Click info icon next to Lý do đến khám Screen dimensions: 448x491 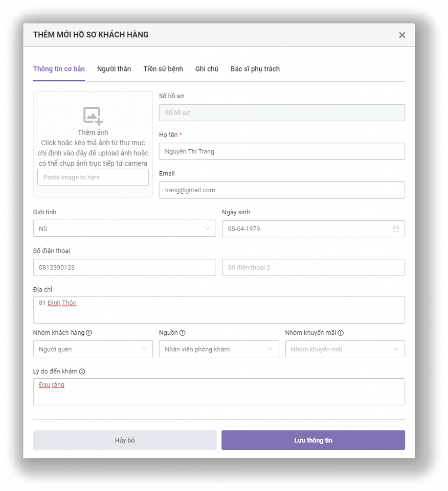pos(82,372)
